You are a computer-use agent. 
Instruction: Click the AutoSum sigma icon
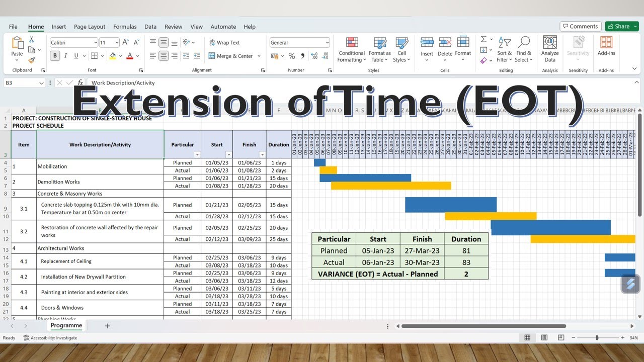point(484,39)
